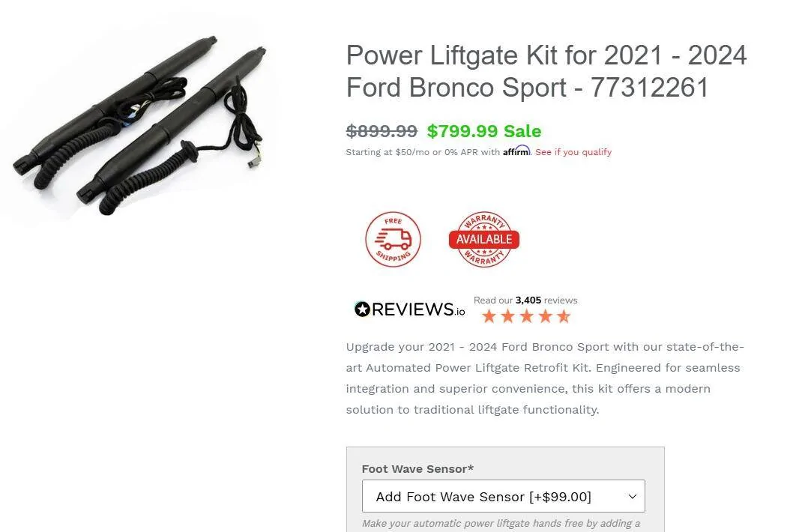Open the 3,405 reviews count link
Screen dimensions: 802x532
click(x=528, y=300)
